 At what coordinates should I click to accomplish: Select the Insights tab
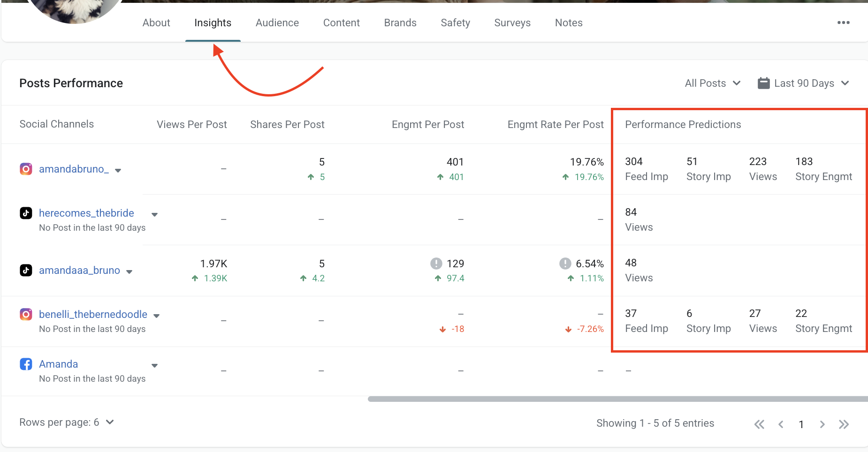click(x=213, y=23)
